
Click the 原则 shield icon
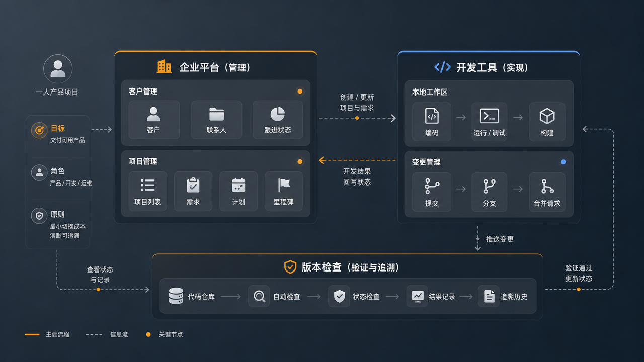click(39, 216)
